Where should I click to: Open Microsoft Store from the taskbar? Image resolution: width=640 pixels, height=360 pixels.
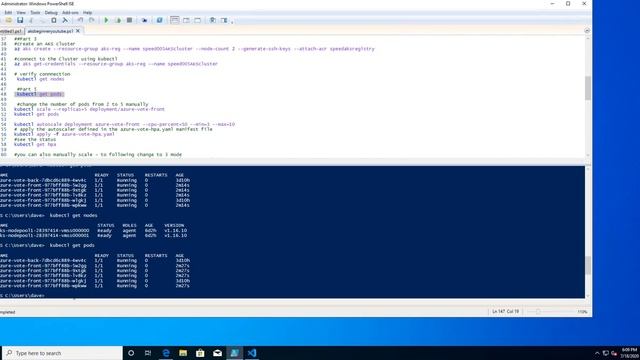[x=200, y=353]
